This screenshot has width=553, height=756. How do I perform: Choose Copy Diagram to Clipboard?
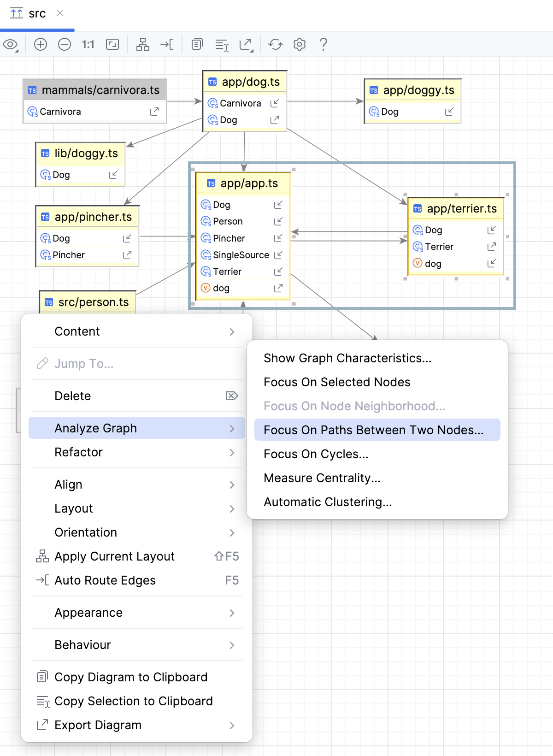click(x=137, y=677)
